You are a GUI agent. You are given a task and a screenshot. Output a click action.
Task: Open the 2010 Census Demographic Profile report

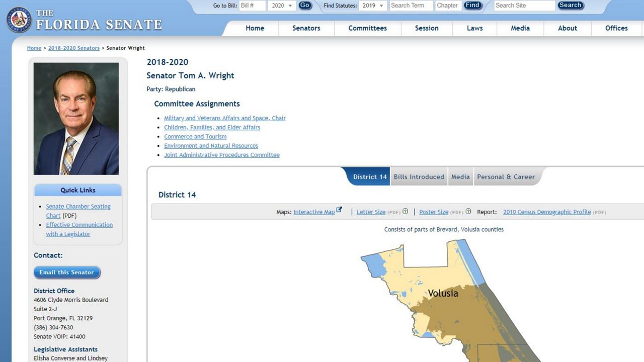[547, 212]
